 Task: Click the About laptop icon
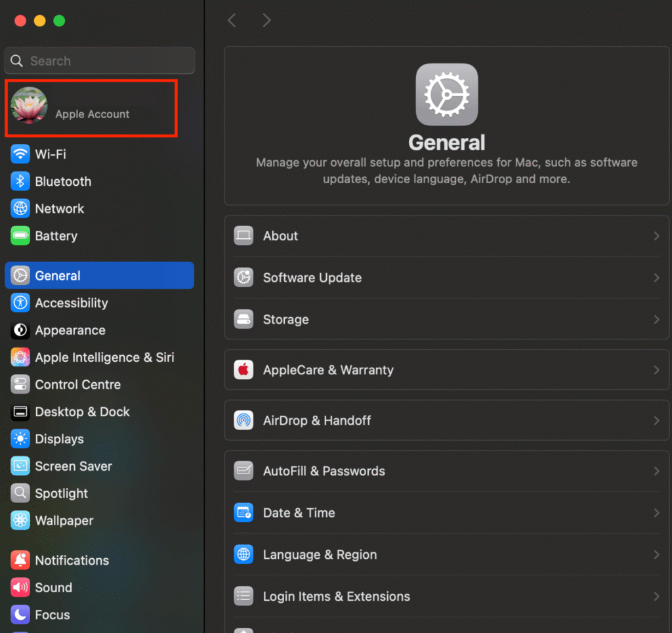point(243,236)
